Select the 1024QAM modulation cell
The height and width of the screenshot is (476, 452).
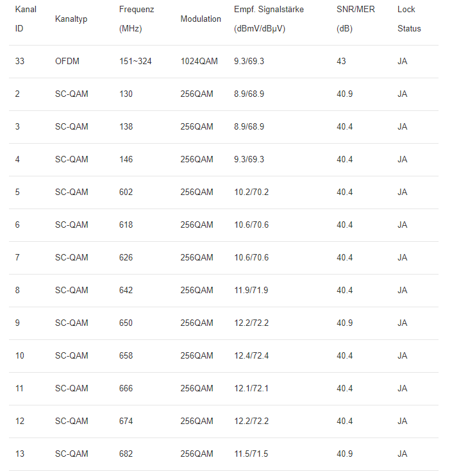point(199,61)
